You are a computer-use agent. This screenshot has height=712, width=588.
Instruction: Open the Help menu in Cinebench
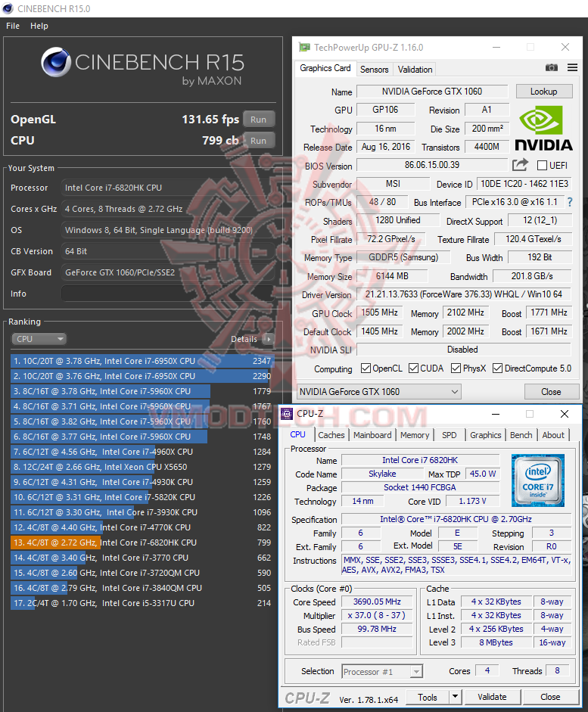point(39,26)
